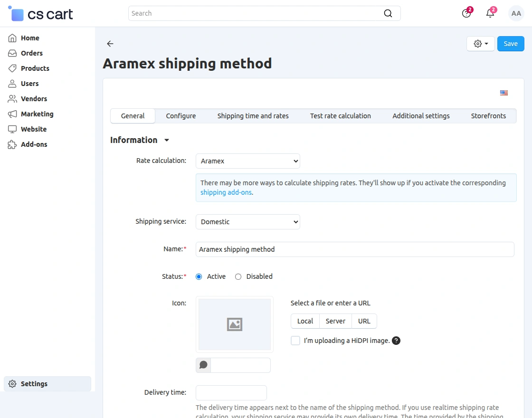Click the Orders inbox icon
Viewport: 532px width, 418px height.
pos(12,53)
